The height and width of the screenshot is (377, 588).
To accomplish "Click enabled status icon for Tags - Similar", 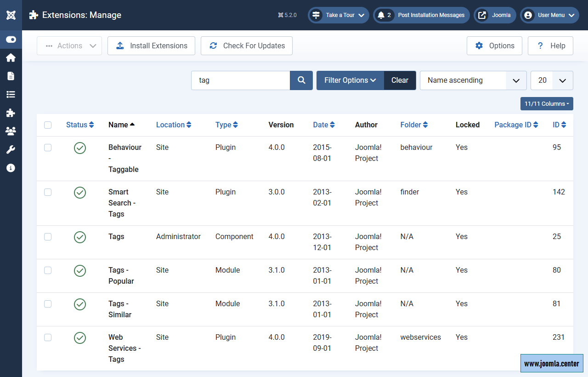I will coord(80,304).
